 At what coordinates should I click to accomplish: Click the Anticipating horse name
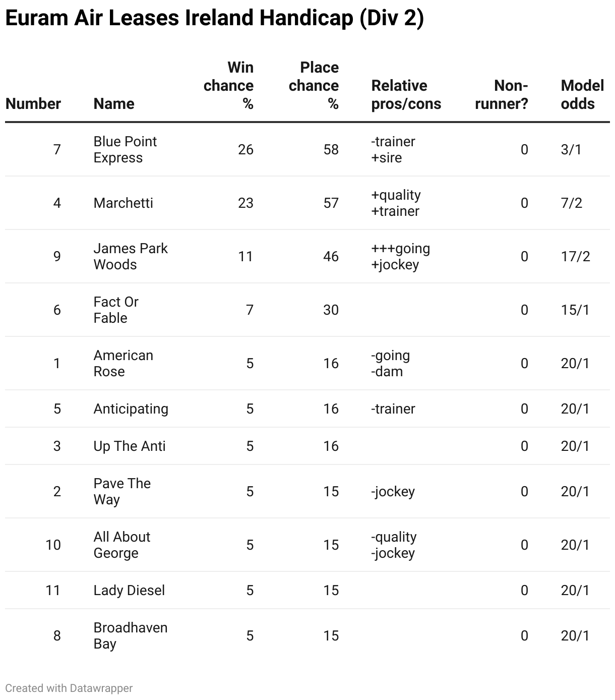(x=131, y=409)
